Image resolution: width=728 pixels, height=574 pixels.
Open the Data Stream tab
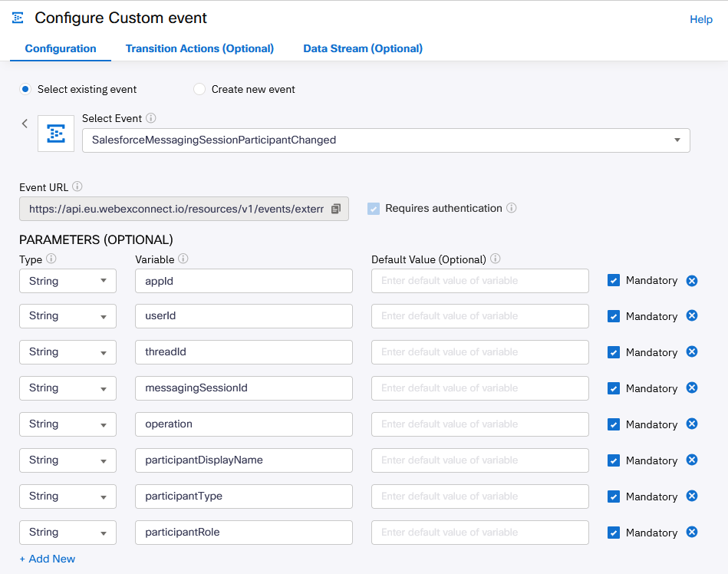click(362, 48)
